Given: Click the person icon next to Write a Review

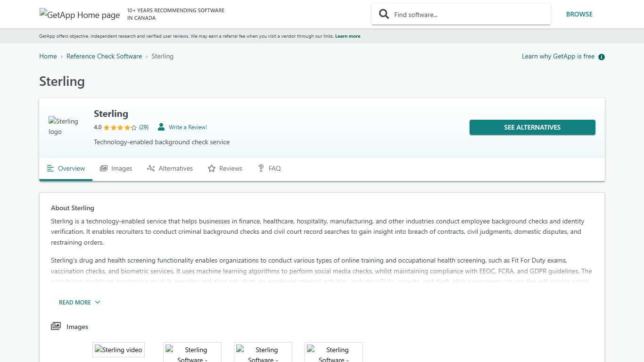Looking at the screenshot, I should (x=161, y=127).
